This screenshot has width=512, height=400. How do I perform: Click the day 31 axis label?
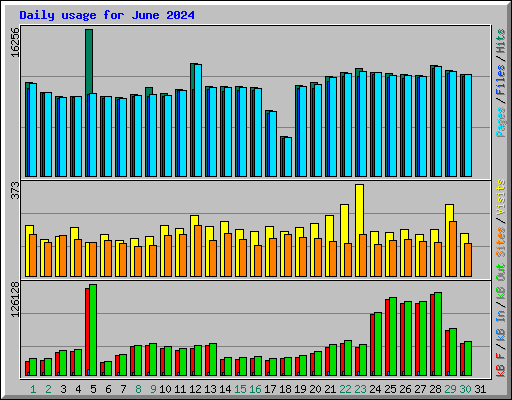pyautogui.click(x=480, y=389)
